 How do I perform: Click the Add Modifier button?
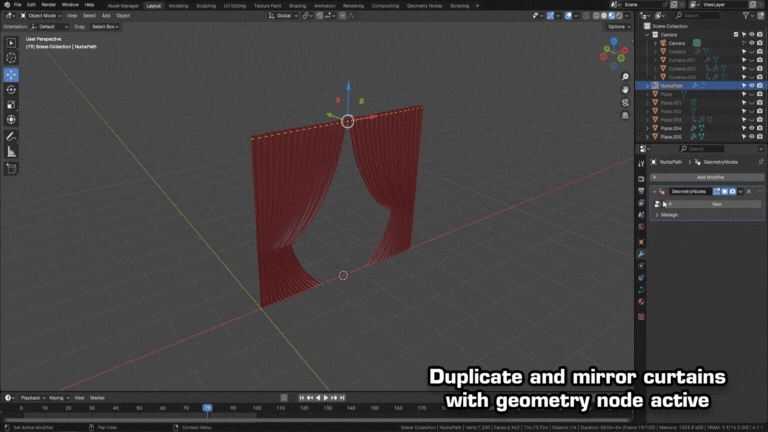point(707,177)
